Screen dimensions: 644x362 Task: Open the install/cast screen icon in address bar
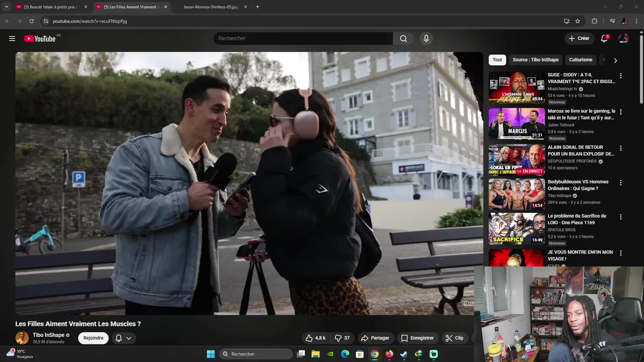(567, 21)
